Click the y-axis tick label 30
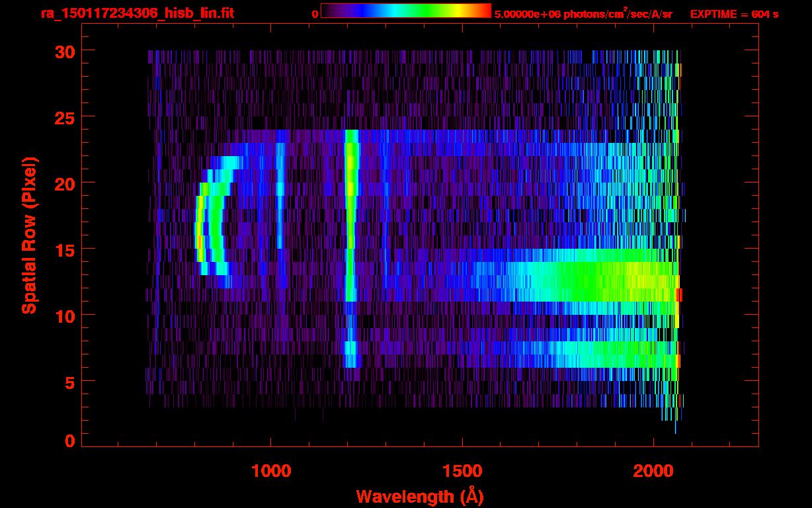The height and width of the screenshot is (508, 812). [x=65, y=51]
